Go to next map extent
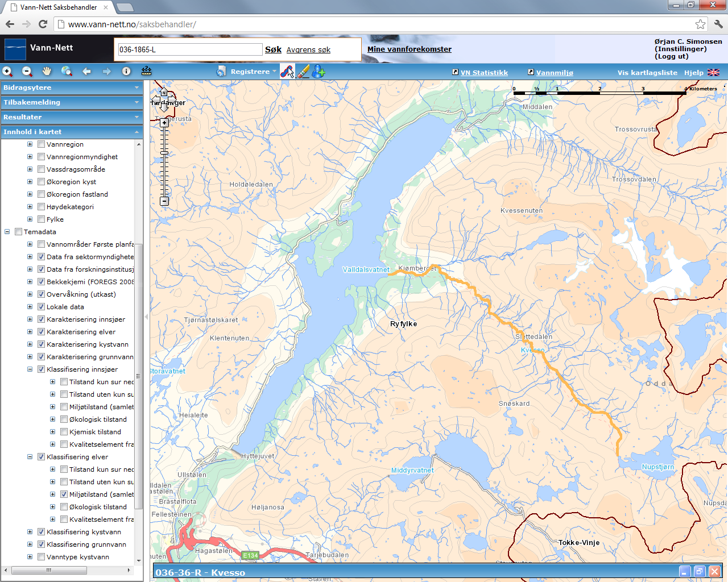728x582 pixels. (106, 72)
